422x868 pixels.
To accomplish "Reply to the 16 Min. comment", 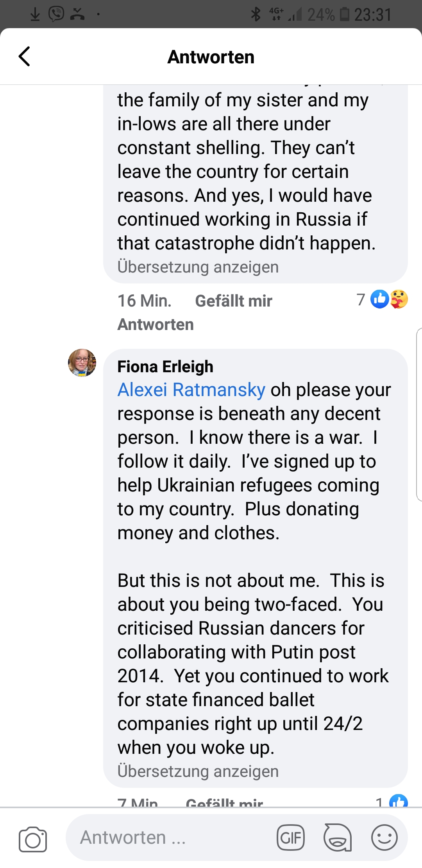I will [x=156, y=325].
